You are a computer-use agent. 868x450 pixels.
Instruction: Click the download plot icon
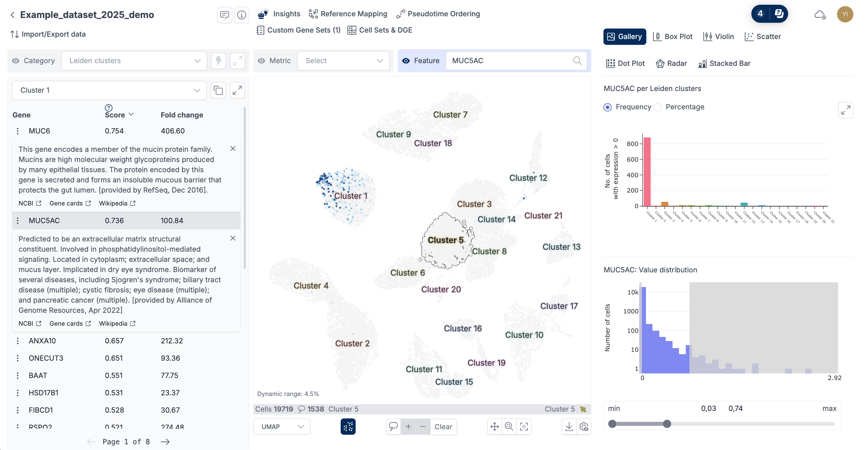(x=569, y=427)
